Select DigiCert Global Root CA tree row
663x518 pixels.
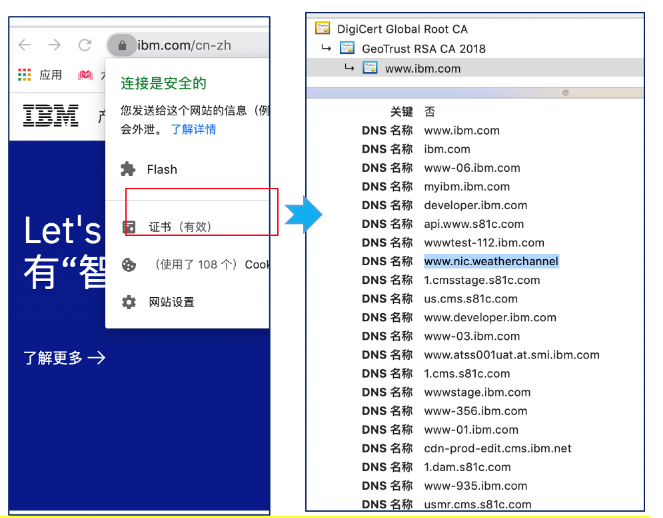pos(475,29)
